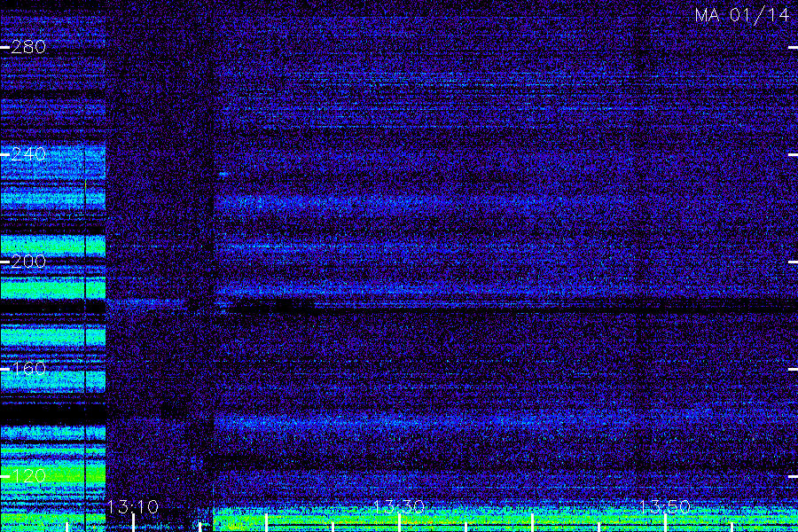The height and width of the screenshot is (532, 798).
Task: Click the 120 frequency axis label
Action: click(28, 476)
